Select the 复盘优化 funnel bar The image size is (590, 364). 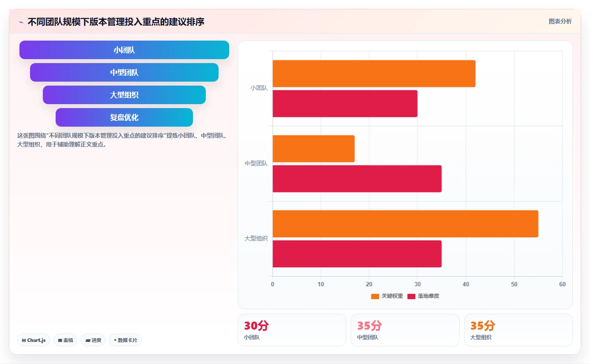click(x=124, y=117)
